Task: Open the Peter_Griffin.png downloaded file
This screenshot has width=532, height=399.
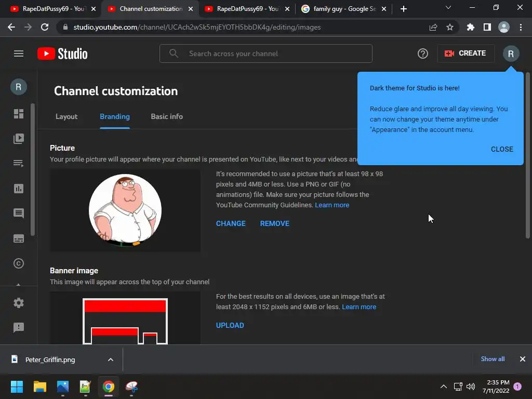Action: pos(49,360)
